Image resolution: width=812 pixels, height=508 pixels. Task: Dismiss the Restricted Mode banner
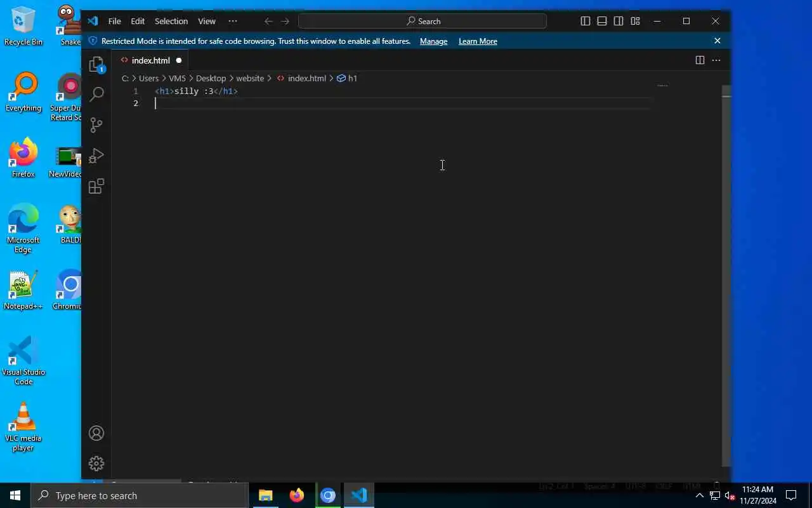pos(717,41)
